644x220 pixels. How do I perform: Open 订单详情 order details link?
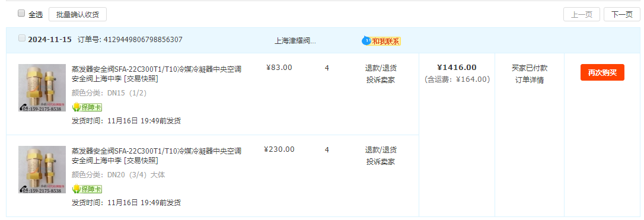pyautogui.click(x=530, y=80)
